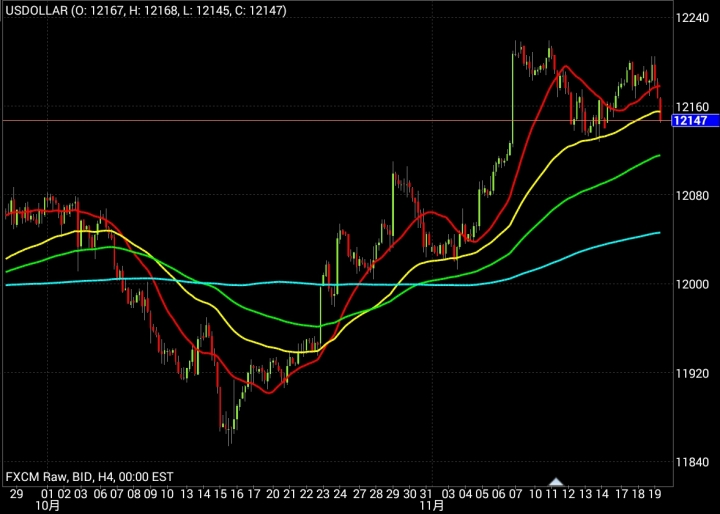Screen dimensions: 720x514
Task: Click the 16 date label on time axis
Action: (236, 494)
